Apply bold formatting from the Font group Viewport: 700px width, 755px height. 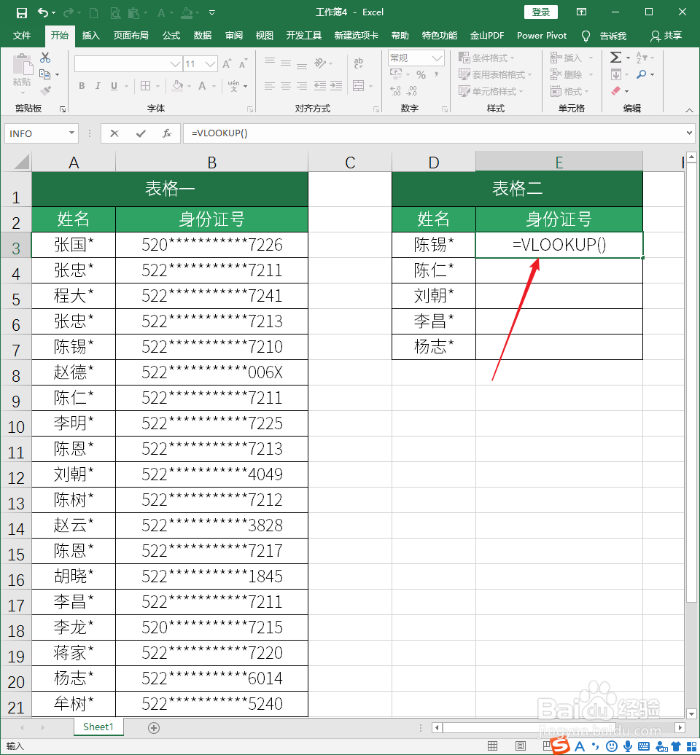(x=81, y=86)
